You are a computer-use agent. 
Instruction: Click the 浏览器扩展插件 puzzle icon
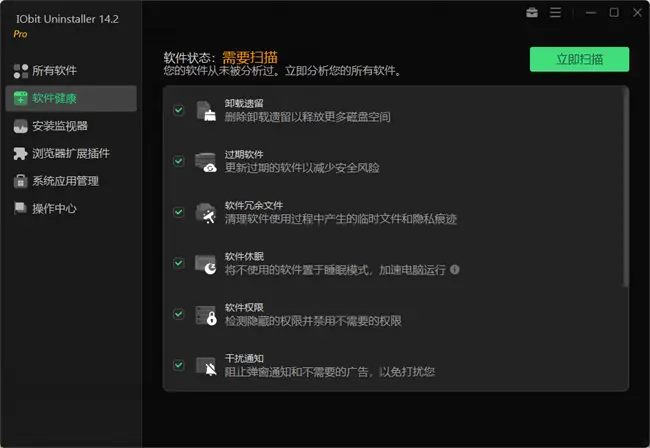point(20,154)
